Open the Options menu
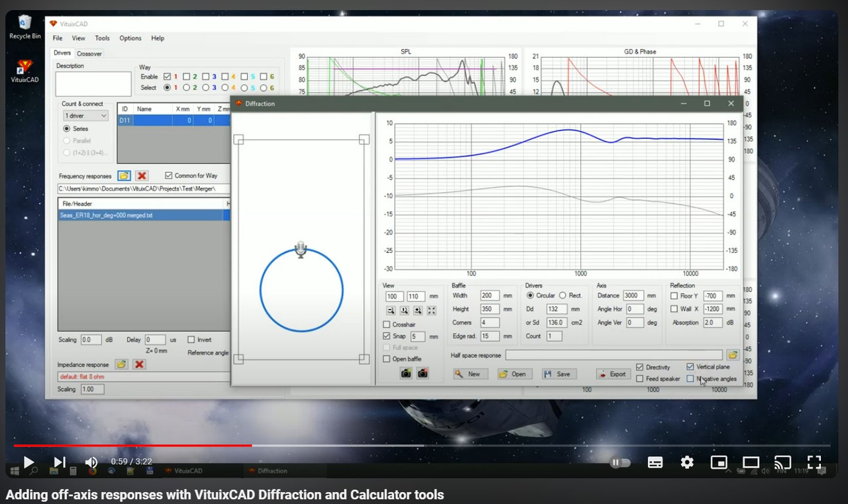Image resolution: width=848 pixels, height=504 pixels. coord(131,38)
